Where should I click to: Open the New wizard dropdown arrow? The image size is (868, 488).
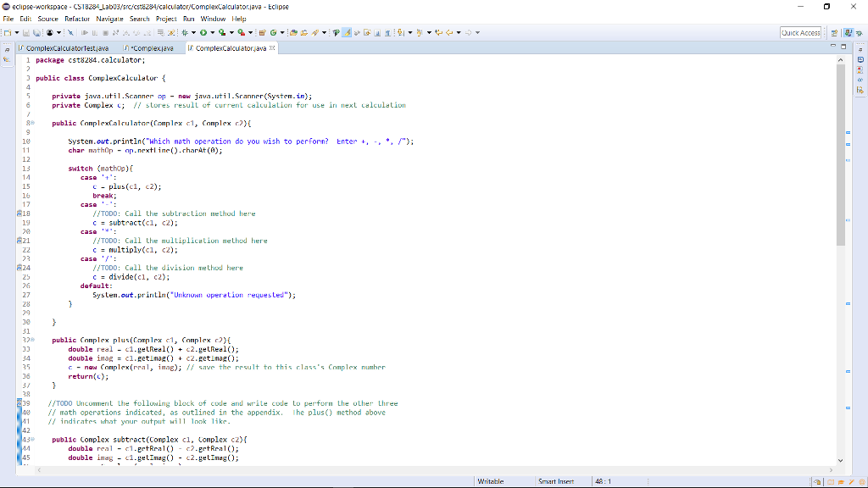(x=16, y=33)
